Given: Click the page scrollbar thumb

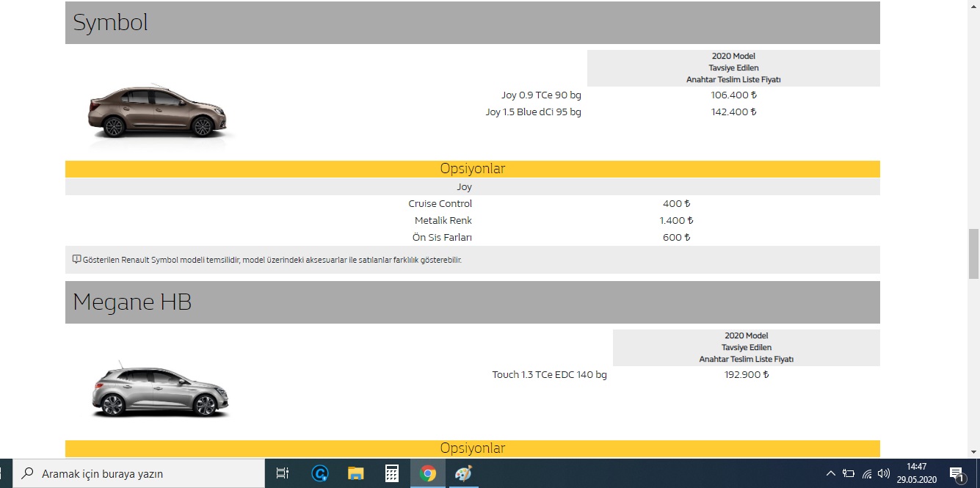Looking at the screenshot, I should coord(973,253).
